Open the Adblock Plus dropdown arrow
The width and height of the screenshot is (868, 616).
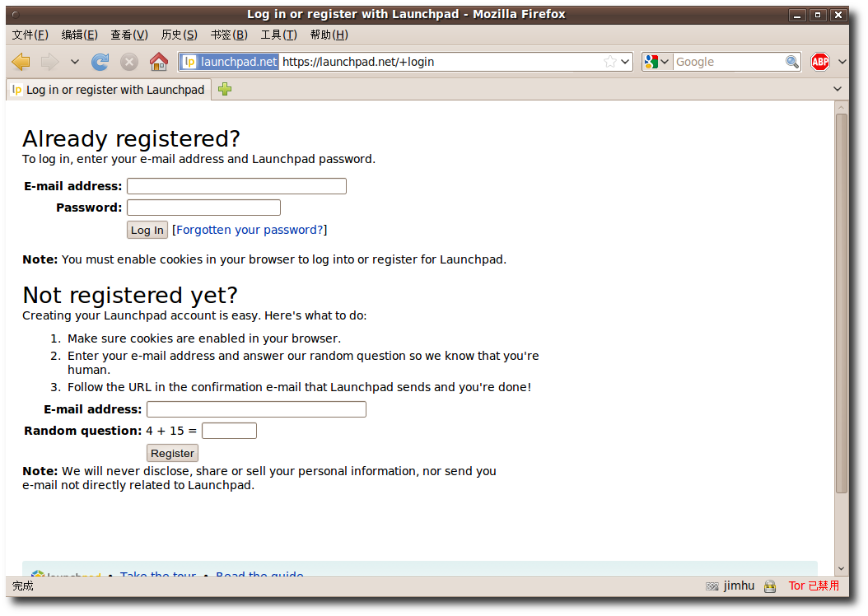pos(842,62)
